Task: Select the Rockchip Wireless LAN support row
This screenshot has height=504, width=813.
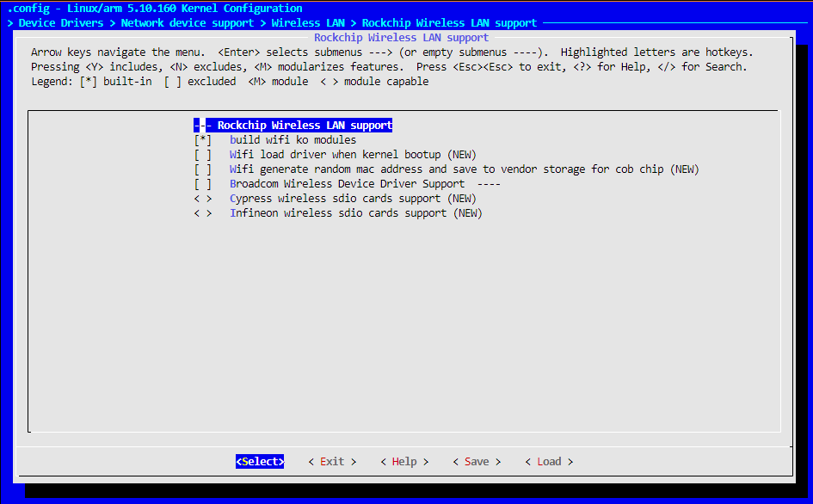Action: 293,125
